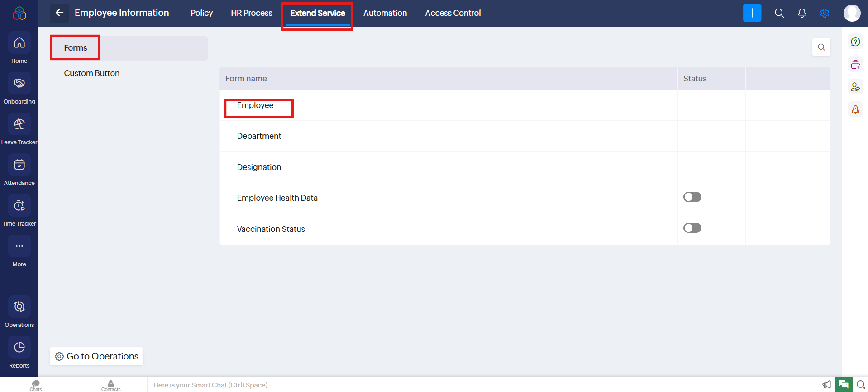Click the bottom-right search icon
The height and width of the screenshot is (392, 868).
click(861, 385)
